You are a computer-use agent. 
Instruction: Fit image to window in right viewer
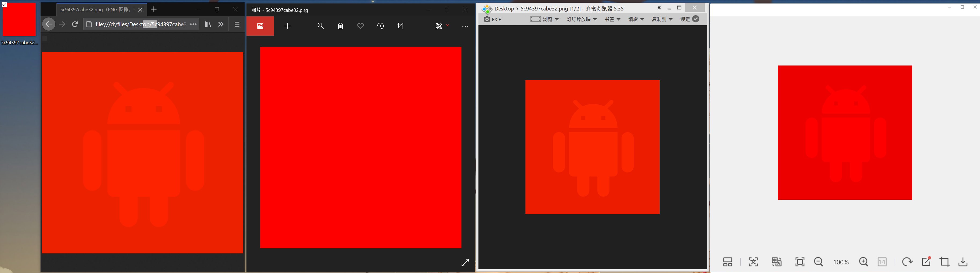800,262
